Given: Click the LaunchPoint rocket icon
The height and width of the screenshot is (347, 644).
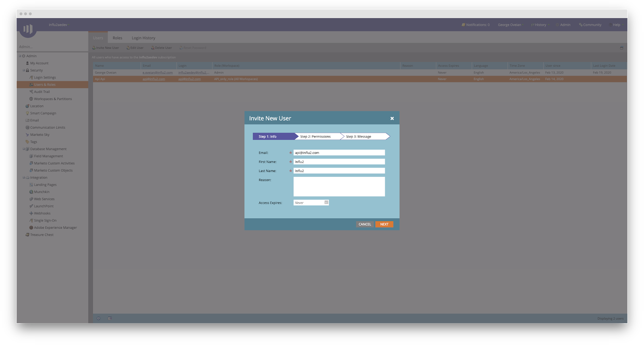Looking at the screenshot, I should coord(31,206).
